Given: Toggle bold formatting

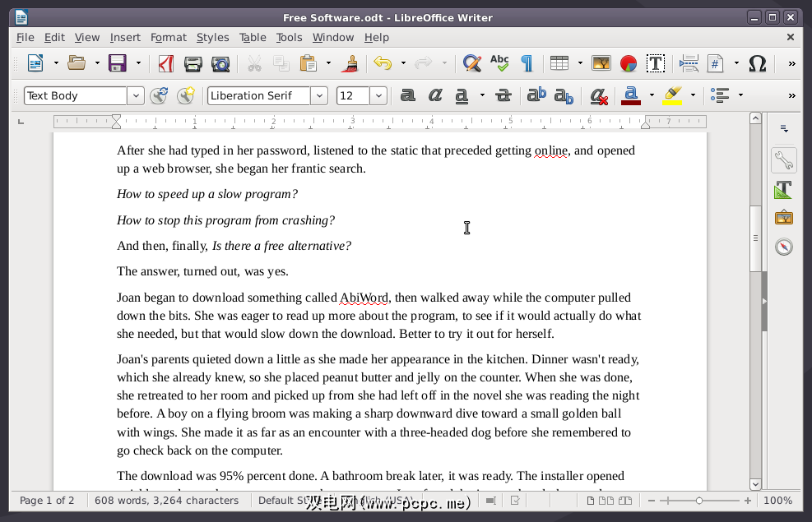Looking at the screenshot, I should pyautogui.click(x=408, y=95).
